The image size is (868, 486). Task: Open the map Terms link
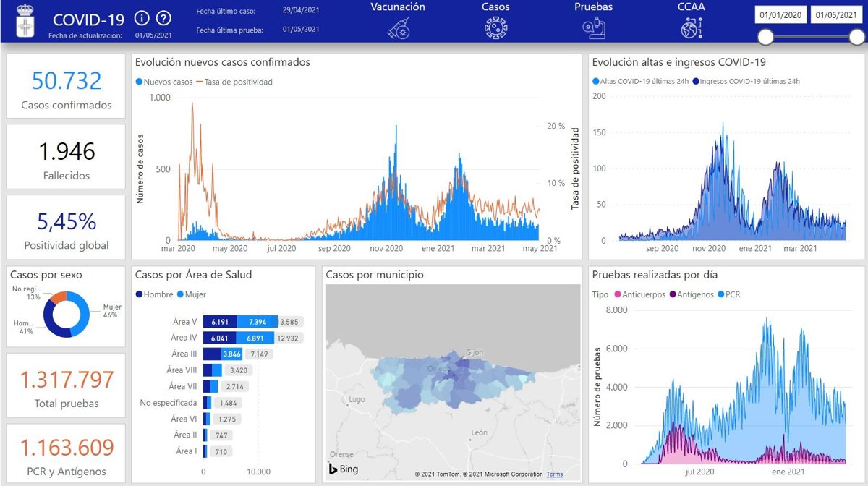coord(555,474)
